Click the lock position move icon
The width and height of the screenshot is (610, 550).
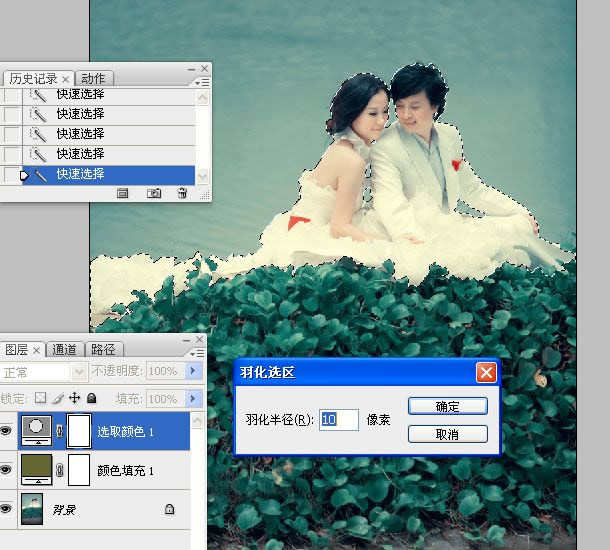(x=74, y=398)
